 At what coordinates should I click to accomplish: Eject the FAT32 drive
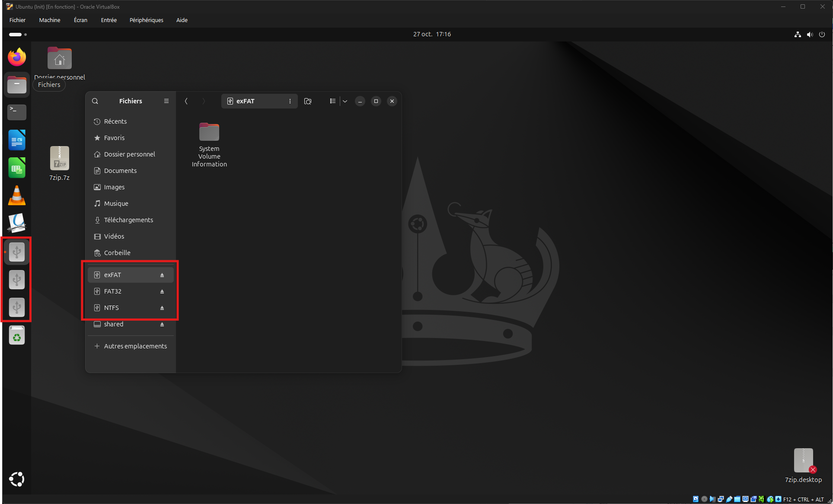(162, 291)
